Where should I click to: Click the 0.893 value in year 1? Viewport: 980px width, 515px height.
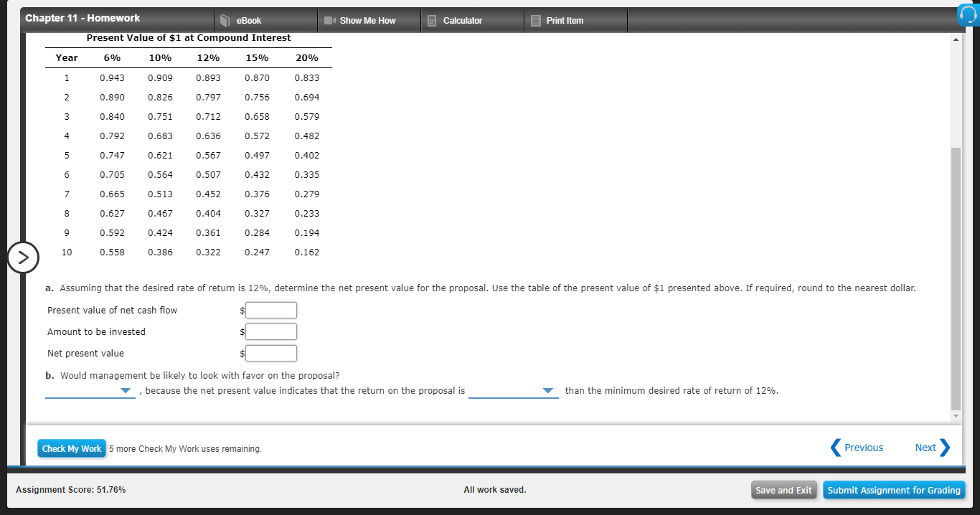click(x=208, y=77)
